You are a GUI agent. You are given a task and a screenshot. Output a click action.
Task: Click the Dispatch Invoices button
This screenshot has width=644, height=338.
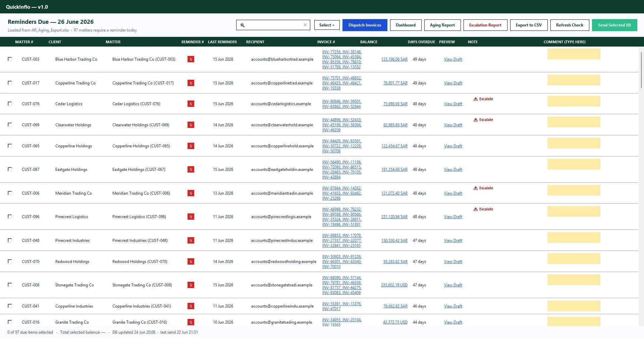click(x=365, y=25)
